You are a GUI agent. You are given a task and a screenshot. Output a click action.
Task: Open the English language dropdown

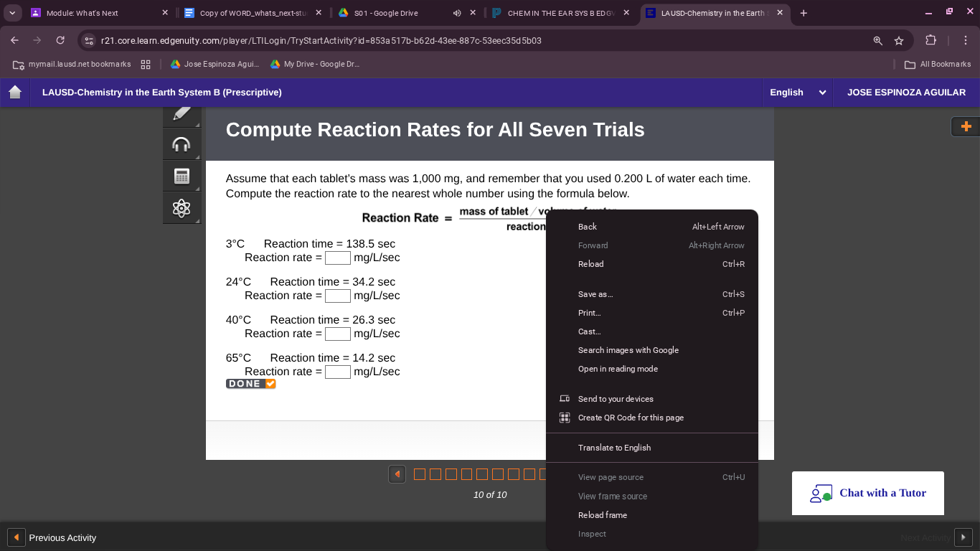click(796, 92)
